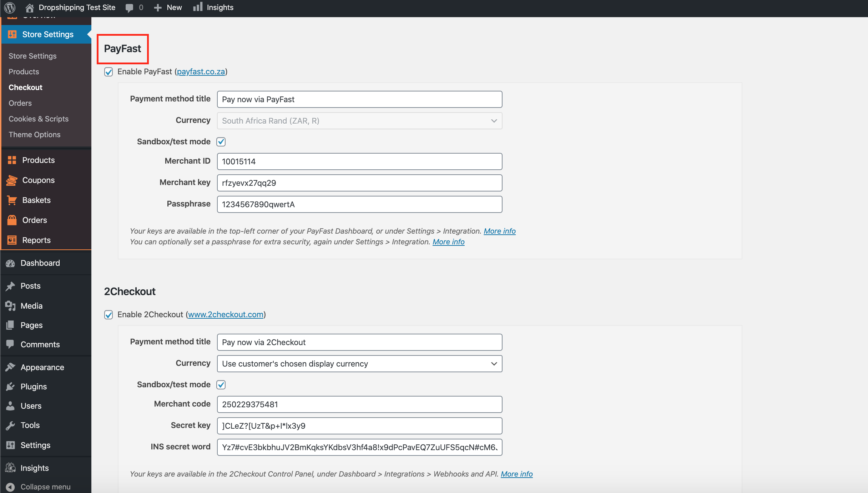Click into the Merchant ID field

[359, 161]
